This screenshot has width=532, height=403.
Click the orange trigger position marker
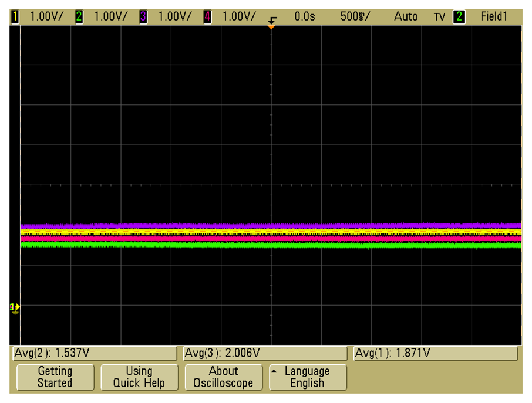pos(271,26)
